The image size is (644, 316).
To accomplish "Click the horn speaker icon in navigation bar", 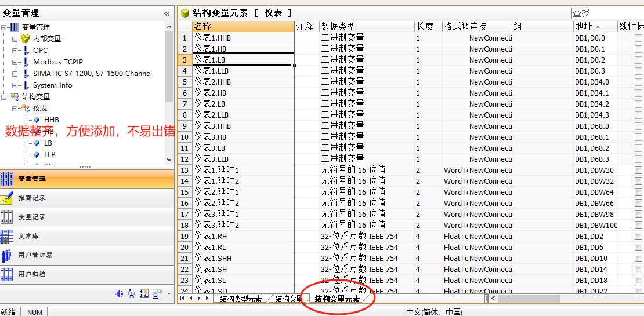I will tap(119, 294).
